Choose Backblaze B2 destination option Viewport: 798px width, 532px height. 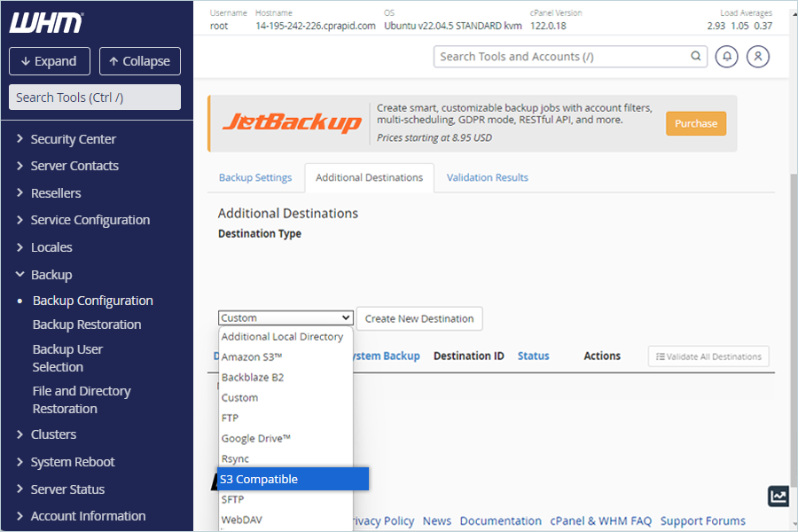coord(286,377)
